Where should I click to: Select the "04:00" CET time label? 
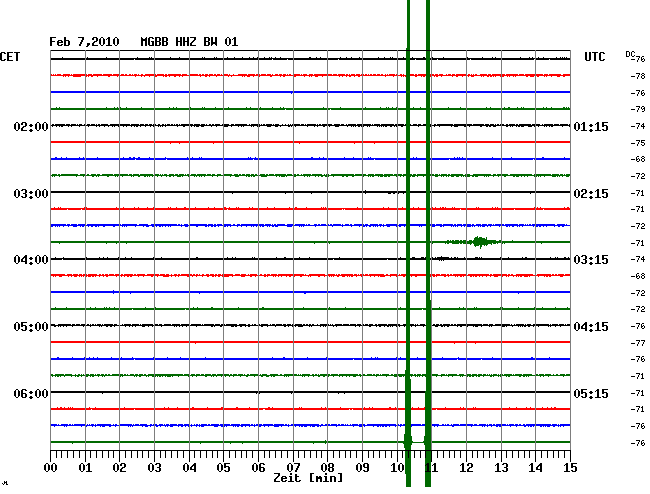(x=31, y=260)
